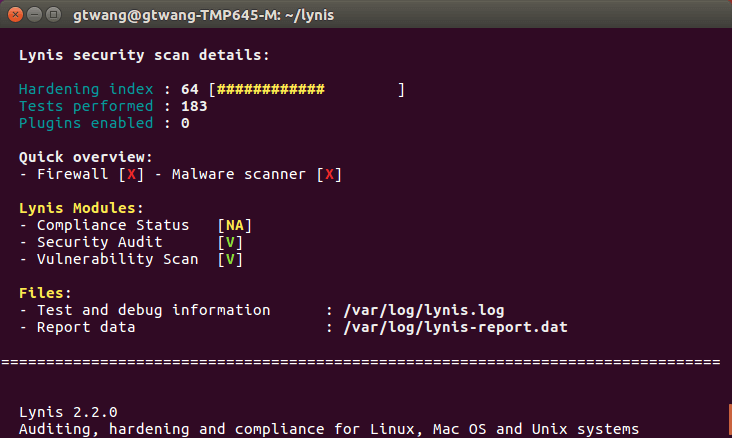Screen dimensions: 732x438
Task: Click the 'Lynis 2.2.0' version text
Action: (68, 412)
